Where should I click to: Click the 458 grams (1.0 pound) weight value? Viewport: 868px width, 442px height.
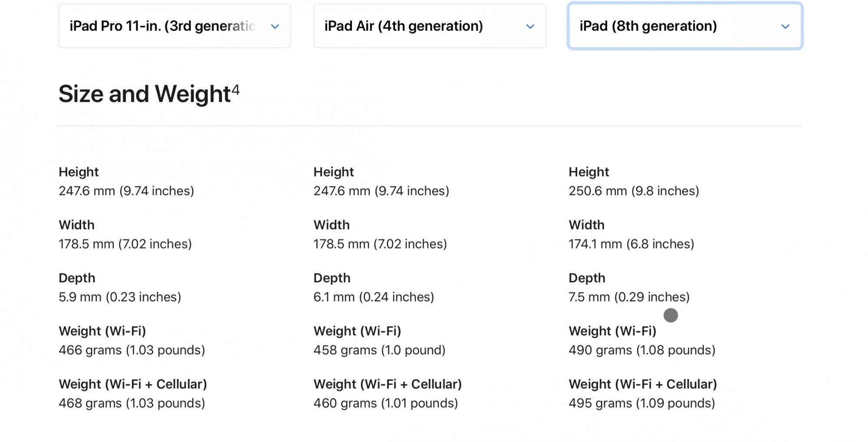pos(379,350)
